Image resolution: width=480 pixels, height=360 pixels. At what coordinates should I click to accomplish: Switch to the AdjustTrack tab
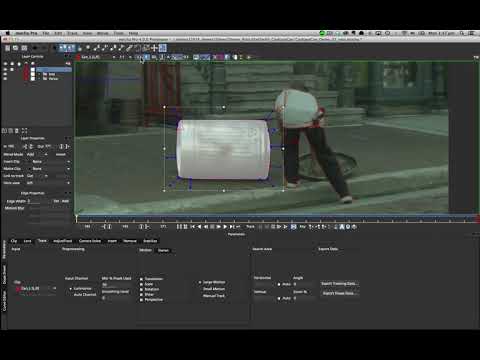[x=63, y=241]
